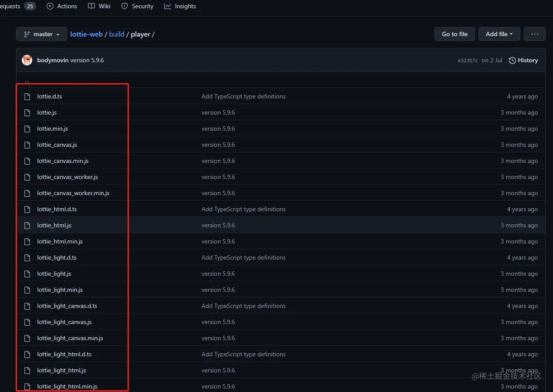Click the file icon beside lottie_light.min.js

27,290
